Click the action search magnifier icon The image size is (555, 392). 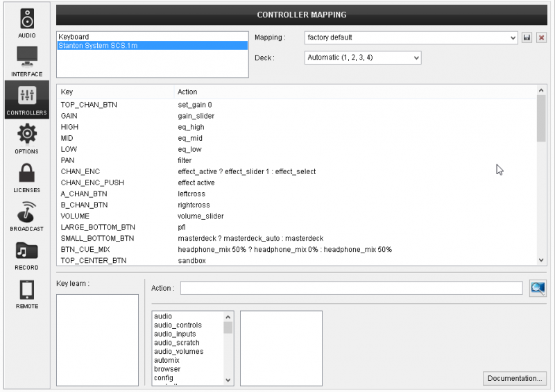click(x=538, y=288)
